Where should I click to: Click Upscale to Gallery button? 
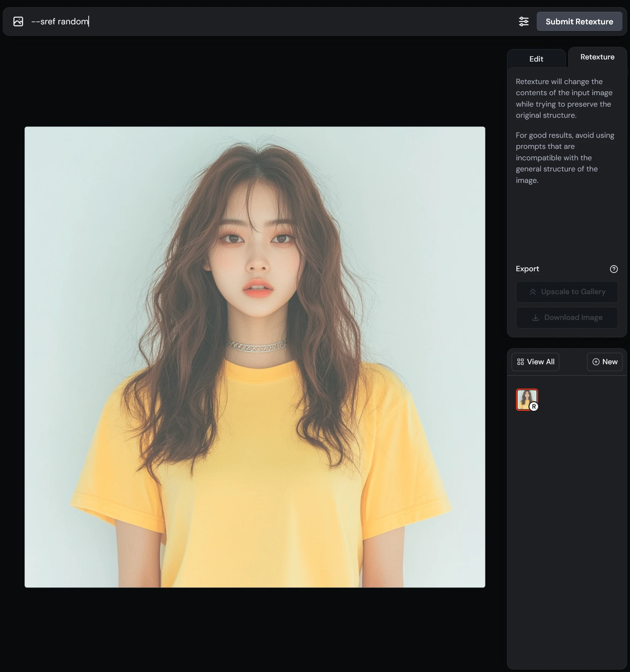(x=567, y=292)
